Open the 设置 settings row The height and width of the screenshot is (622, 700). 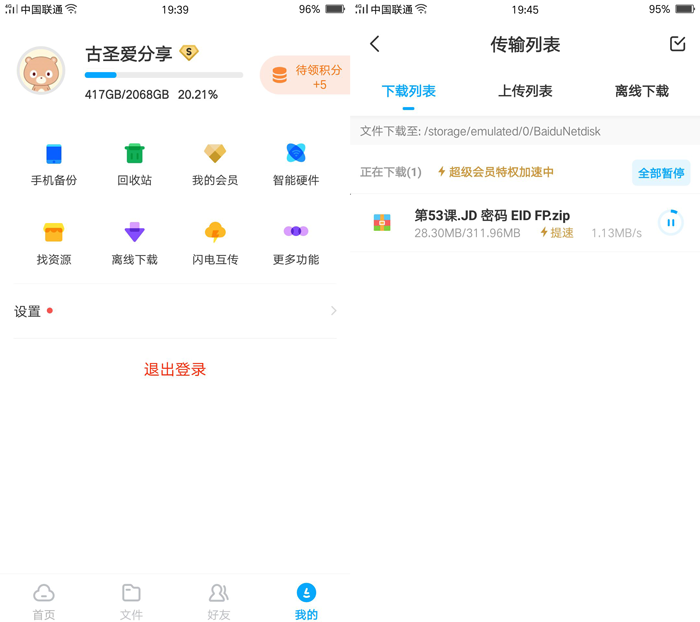click(x=175, y=311)
